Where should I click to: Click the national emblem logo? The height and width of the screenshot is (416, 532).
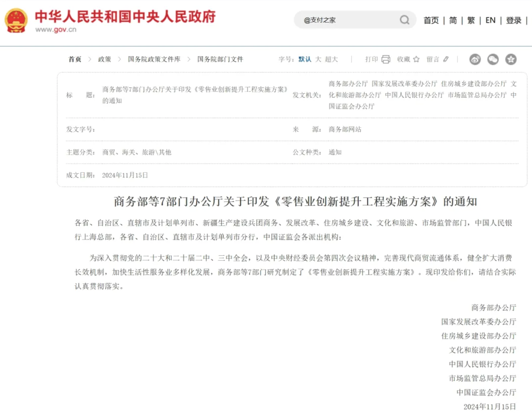pos(16,20)
